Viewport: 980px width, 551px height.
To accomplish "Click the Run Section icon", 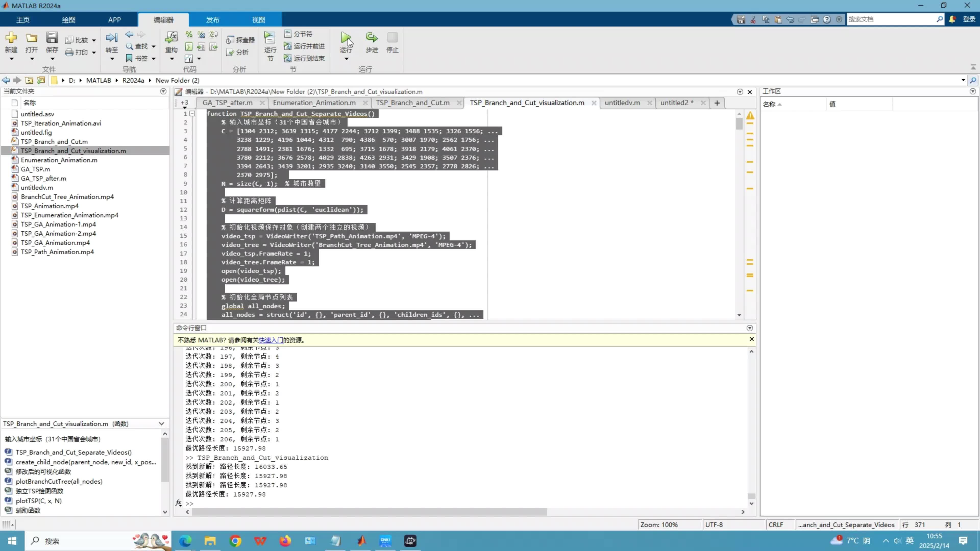I will (270, 38).
